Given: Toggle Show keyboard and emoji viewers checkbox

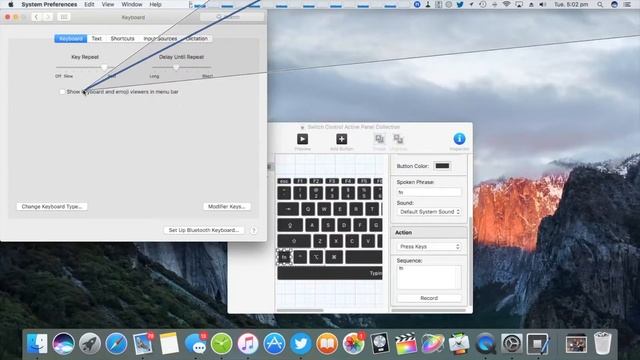Looking at the screenshot, I should (x=62, y=92).
